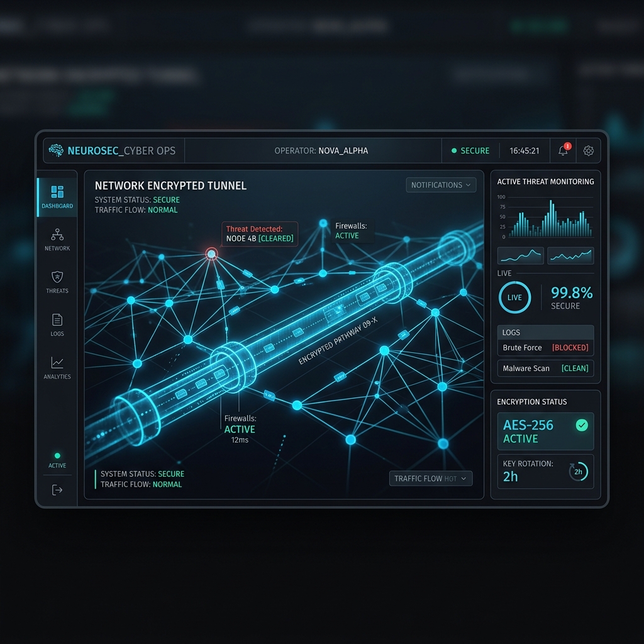Screen dimensions: 644x644
Task: Click the AES-256 green checkmark icon
Action: (582, 425)
